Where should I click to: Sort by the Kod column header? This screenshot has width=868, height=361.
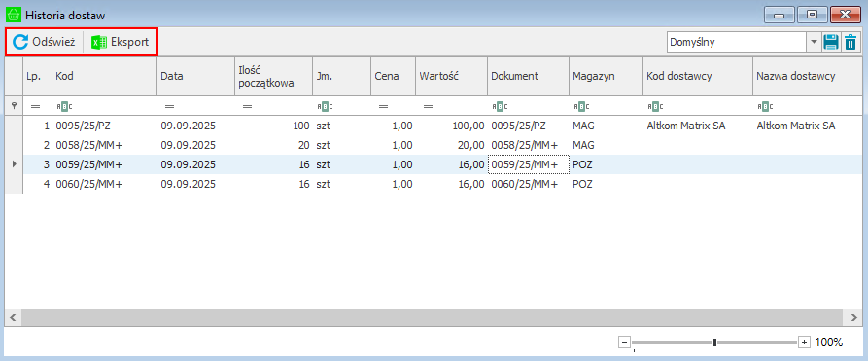coord(104,77)
